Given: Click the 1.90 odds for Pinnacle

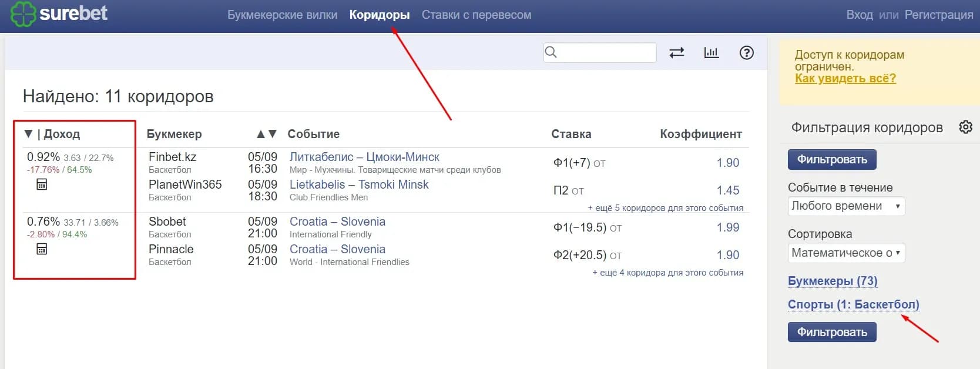Looking at the screenshot, I should (x=728, y=255).
